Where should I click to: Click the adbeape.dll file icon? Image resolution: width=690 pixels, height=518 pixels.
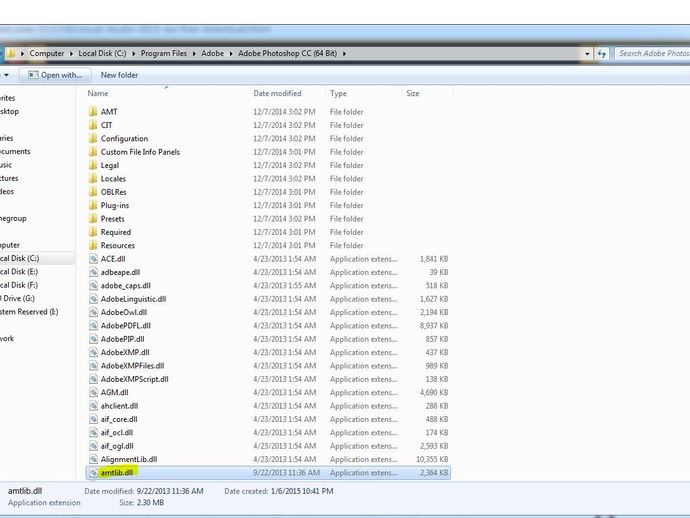[93, 272]
